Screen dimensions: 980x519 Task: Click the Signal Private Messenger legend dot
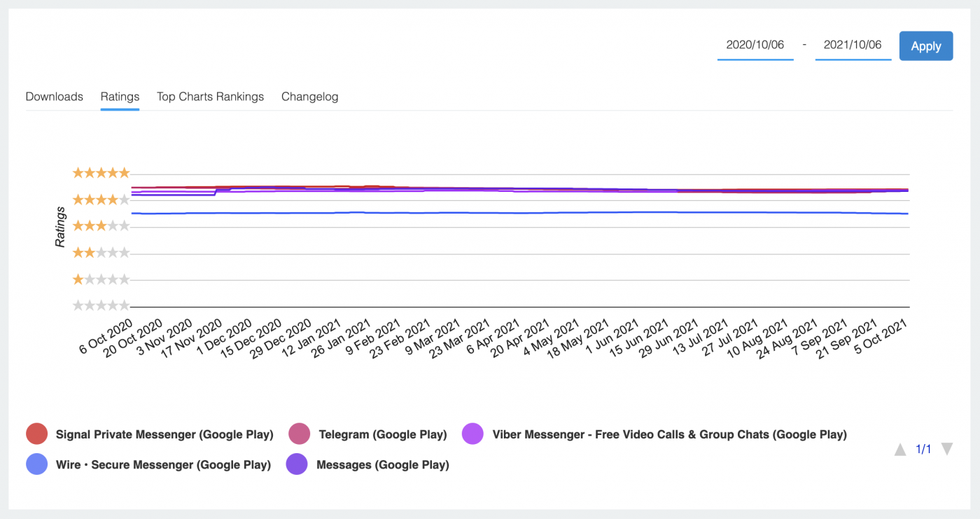36,434
